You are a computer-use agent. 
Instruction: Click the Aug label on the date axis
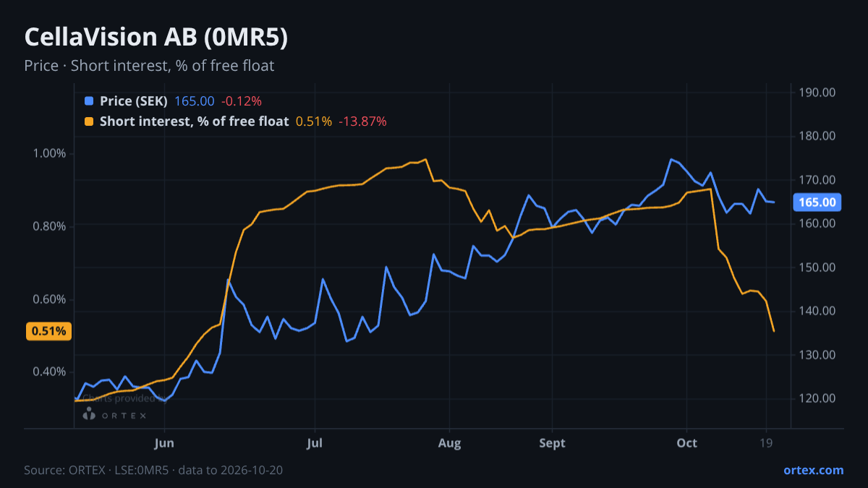point(450,442)
